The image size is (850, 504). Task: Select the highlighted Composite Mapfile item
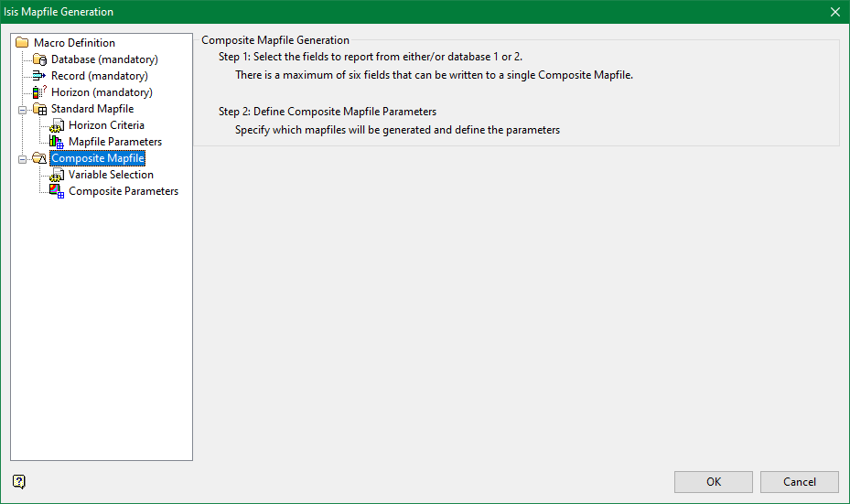(98, 158)
